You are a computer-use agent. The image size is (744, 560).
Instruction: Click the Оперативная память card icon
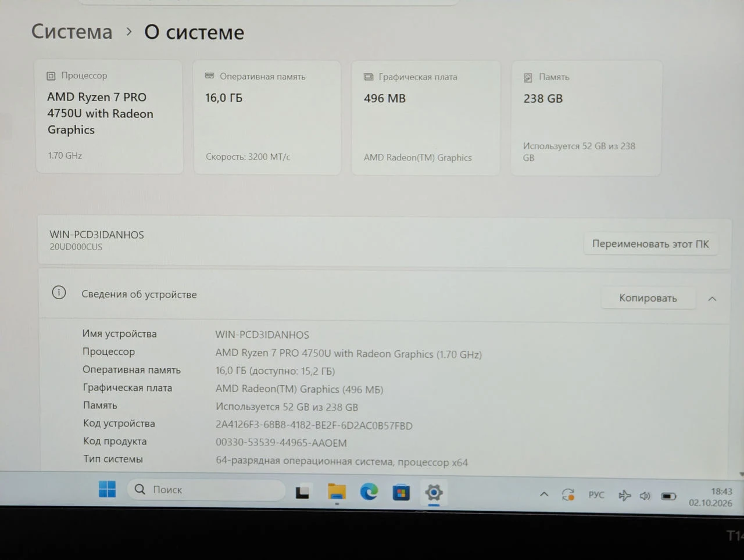point(210,76)
